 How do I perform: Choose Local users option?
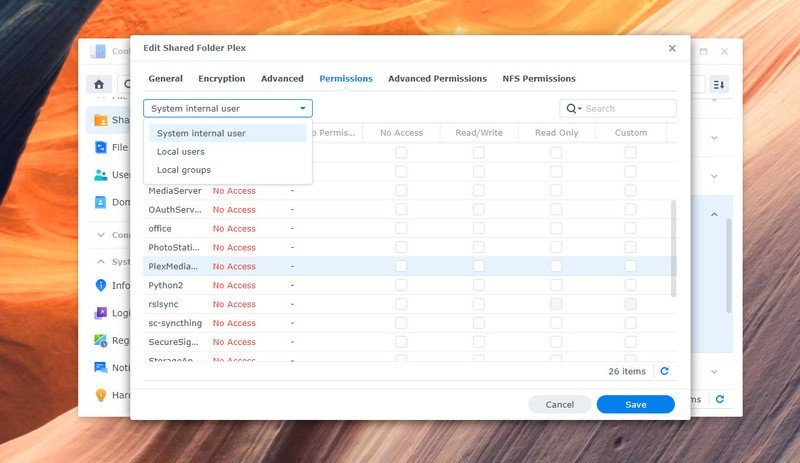click(228, 152)
